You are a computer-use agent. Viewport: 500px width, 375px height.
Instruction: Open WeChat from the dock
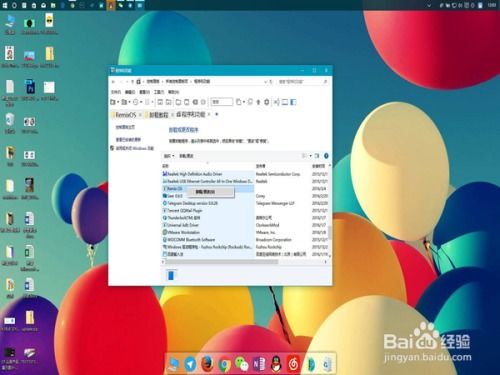point(242,364)
